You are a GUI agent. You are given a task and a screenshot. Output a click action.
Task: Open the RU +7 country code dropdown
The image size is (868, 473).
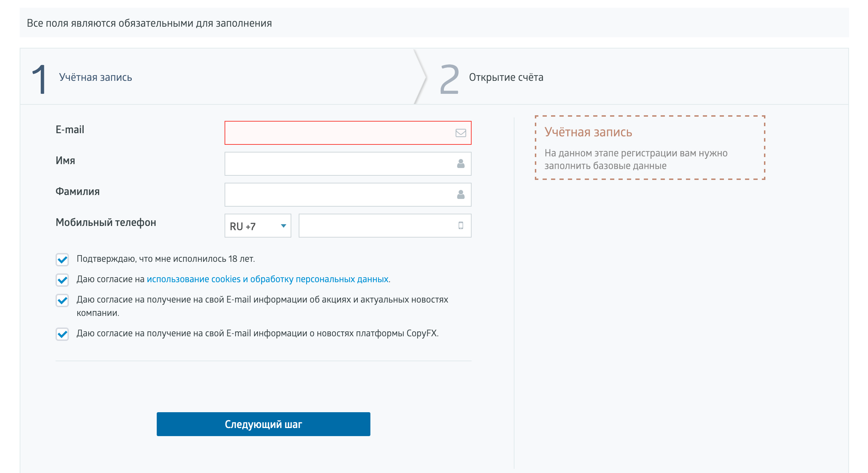click(252, 226)
